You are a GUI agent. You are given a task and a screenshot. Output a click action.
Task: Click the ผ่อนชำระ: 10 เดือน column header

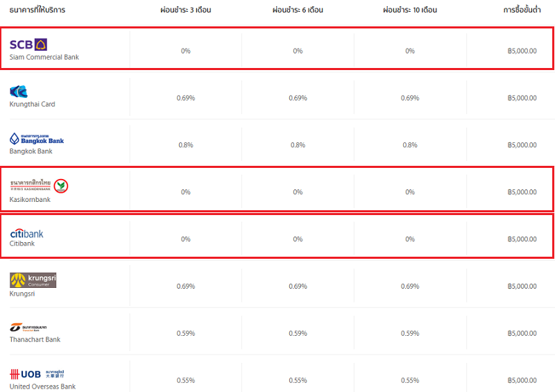(410, 10)
